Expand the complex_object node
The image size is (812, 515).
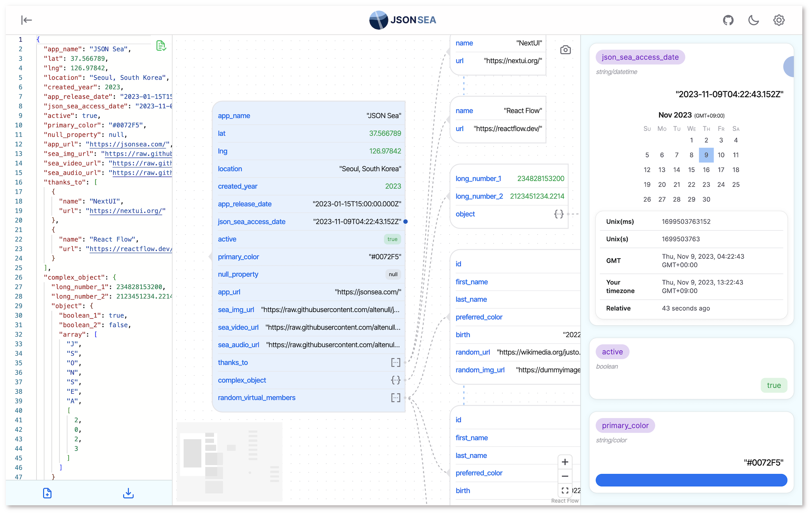click(395, 380)
